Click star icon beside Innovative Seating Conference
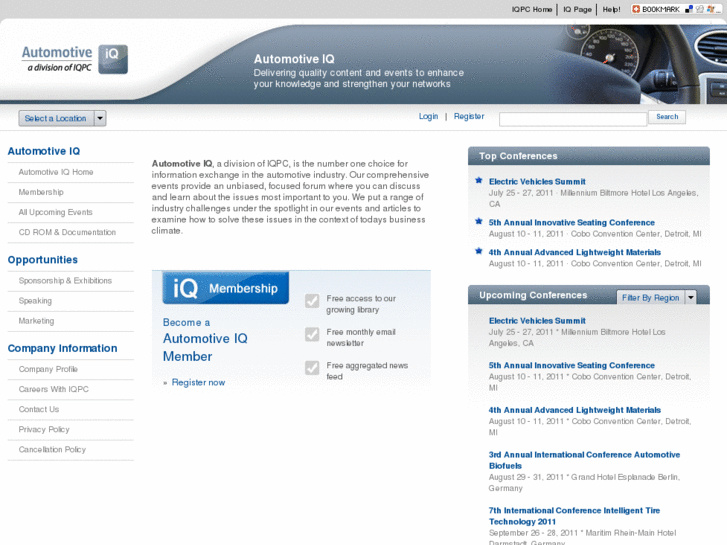Viewport: 727px width, 545px height. tap(479, 221)
